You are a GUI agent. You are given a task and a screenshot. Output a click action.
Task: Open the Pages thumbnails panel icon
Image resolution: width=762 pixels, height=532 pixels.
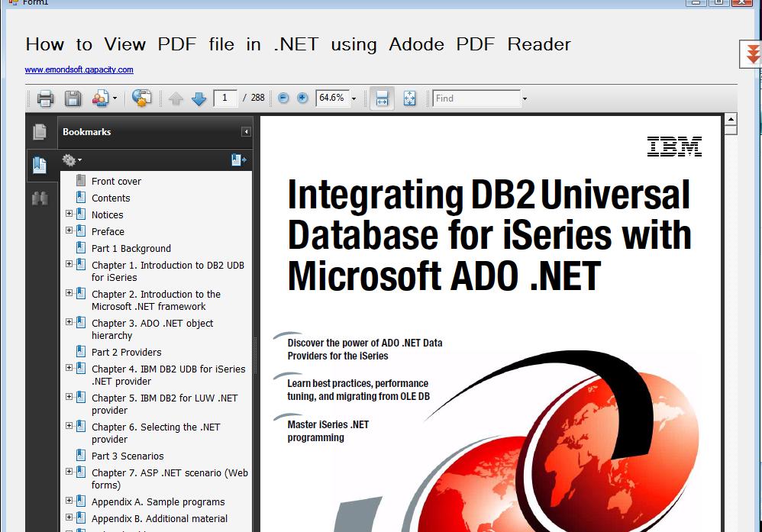click(x=40, y=131)
